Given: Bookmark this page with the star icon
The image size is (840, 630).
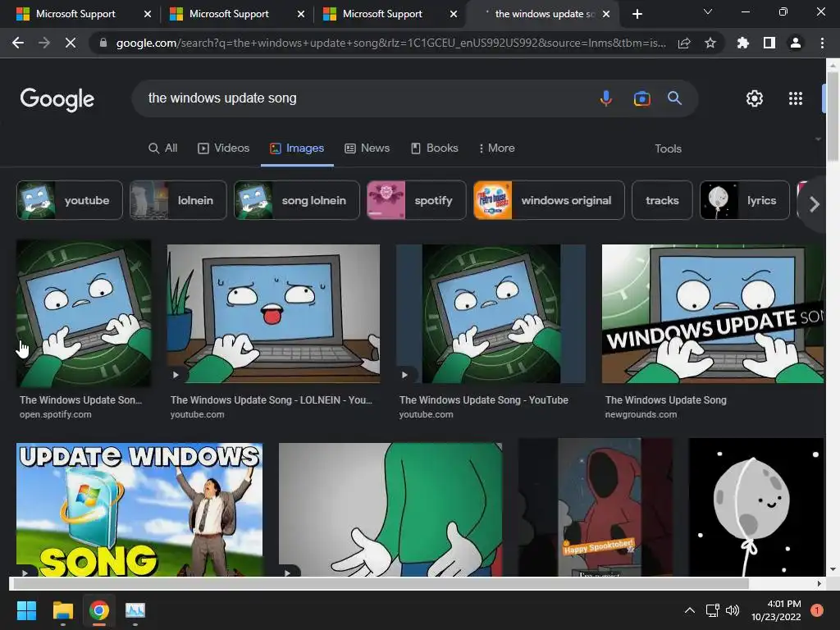Looking at the screenshot, I should [710, 43].
